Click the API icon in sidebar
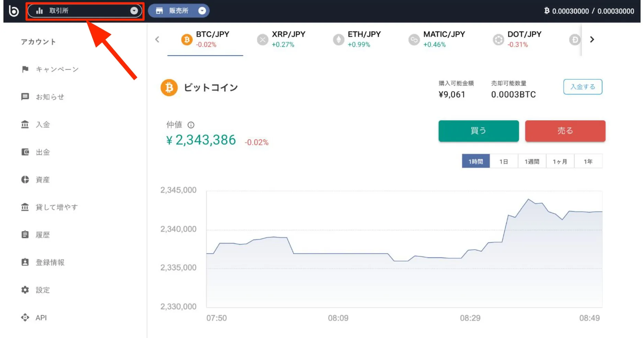644x338 pixels. tap(25, 317)
